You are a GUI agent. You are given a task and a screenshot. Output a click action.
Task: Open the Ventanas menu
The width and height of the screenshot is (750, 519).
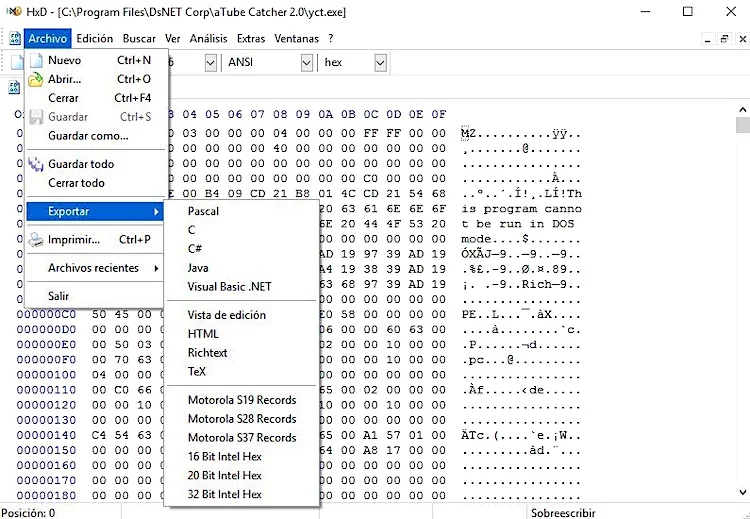pos(297,39)
